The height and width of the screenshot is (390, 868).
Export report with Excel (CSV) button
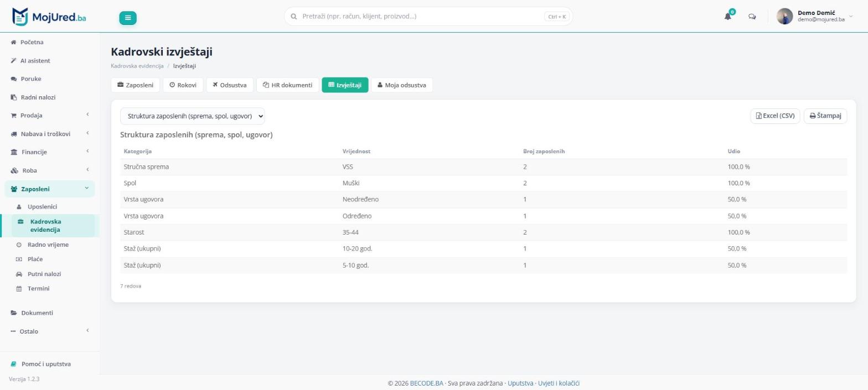click(775, 116)
